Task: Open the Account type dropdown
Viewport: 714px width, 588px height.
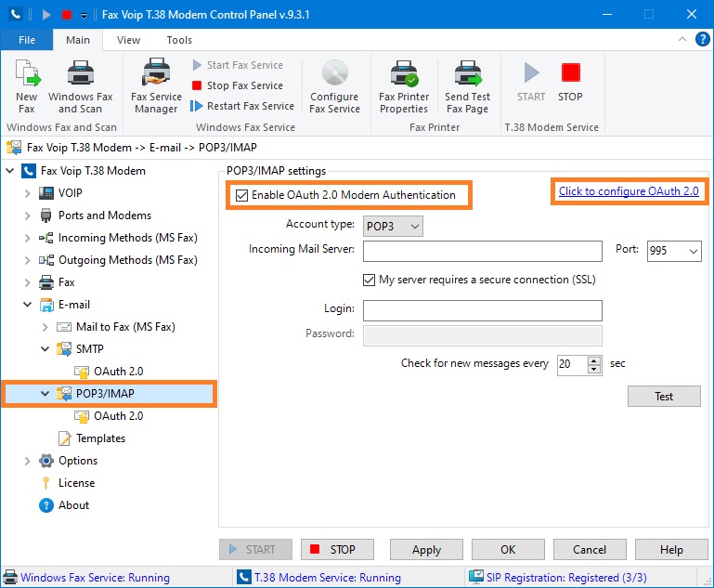Action: [393, 227]
